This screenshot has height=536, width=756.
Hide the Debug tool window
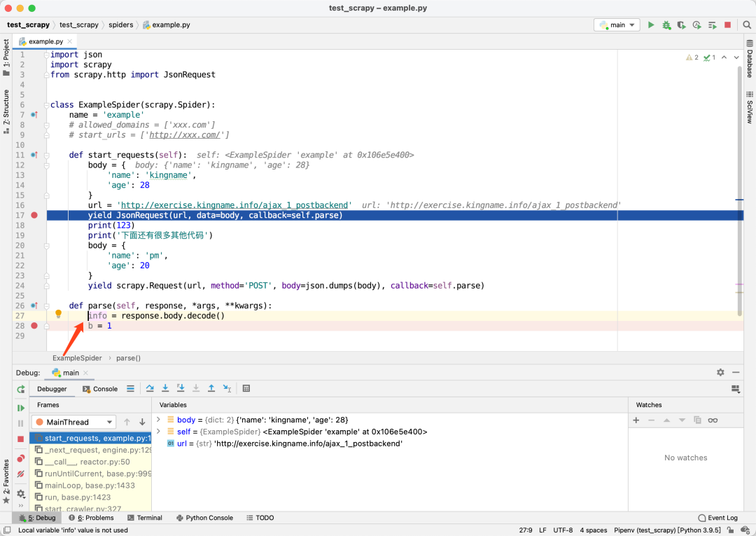pyautogui.click(x=736, y=373)
